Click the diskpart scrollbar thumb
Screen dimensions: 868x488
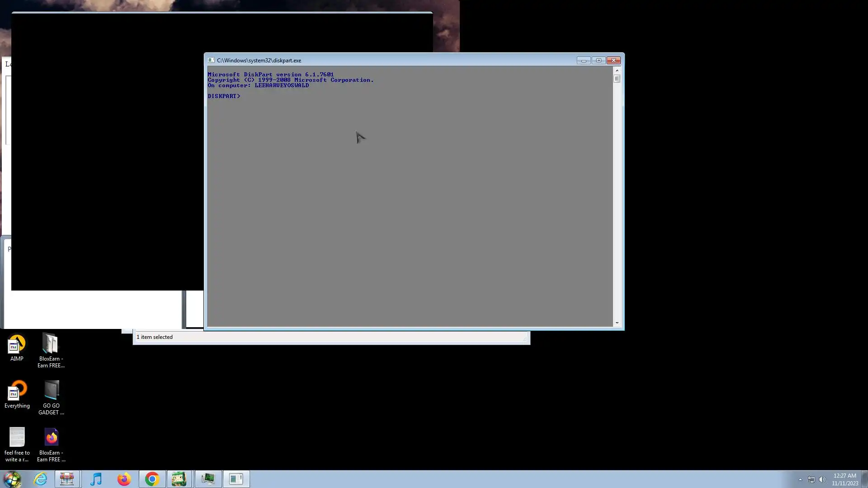point(617,79)
